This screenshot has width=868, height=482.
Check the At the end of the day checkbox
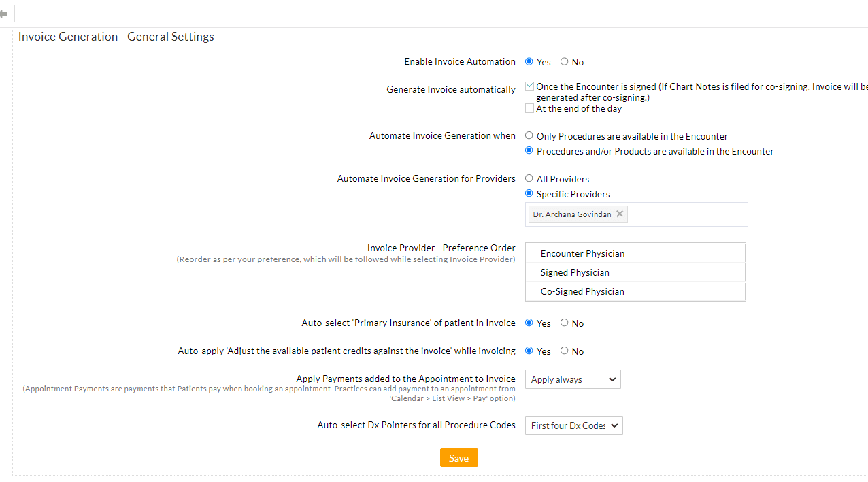529,108
